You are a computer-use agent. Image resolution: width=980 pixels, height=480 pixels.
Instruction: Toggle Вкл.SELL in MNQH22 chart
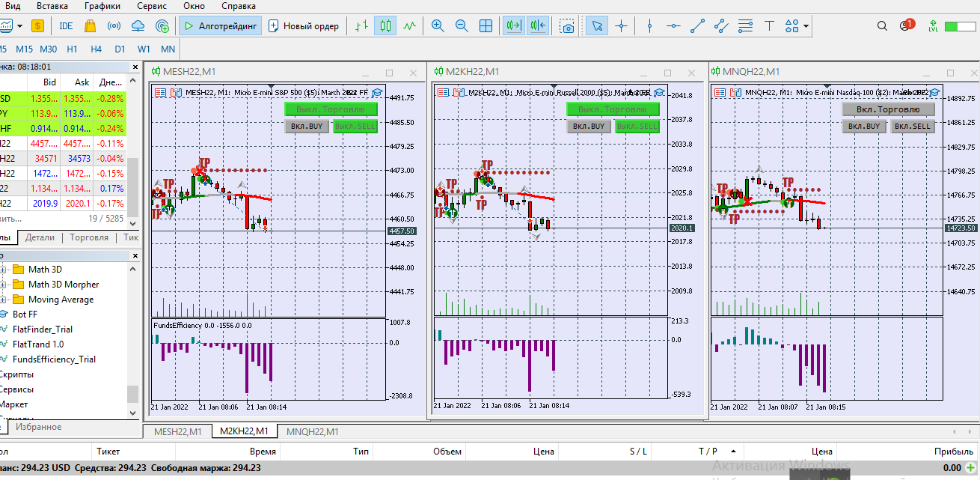pyautogui.click(x=913, y=127)
